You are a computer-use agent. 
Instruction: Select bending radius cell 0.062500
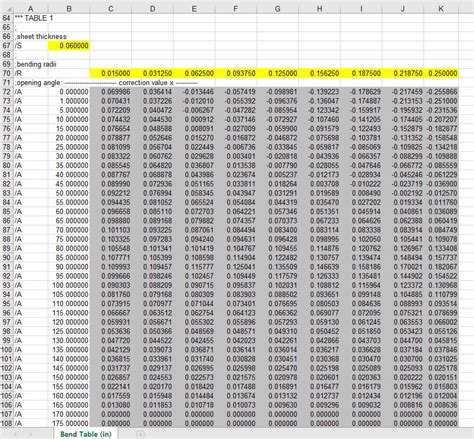tap(194, 73)
